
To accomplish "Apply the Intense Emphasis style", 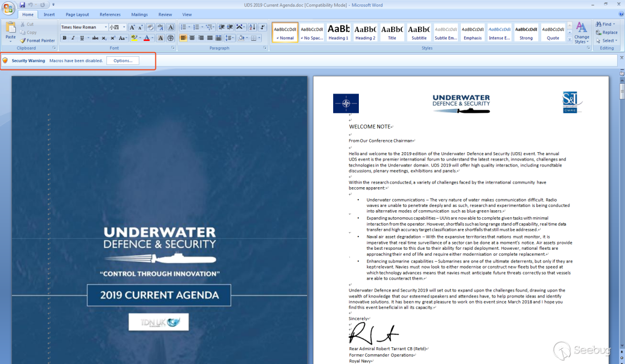I will (x=499, y=33).
